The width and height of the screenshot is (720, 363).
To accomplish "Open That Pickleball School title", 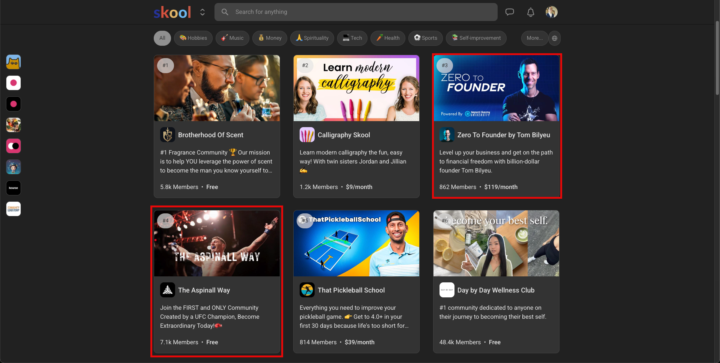I will [x=351, y=290].
